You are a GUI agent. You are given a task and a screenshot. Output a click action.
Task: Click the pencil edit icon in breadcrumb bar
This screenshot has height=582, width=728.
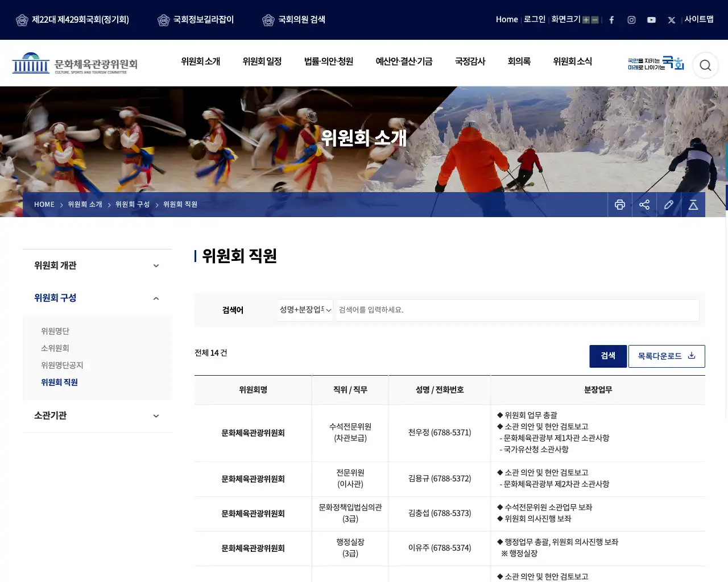point(669,205)
